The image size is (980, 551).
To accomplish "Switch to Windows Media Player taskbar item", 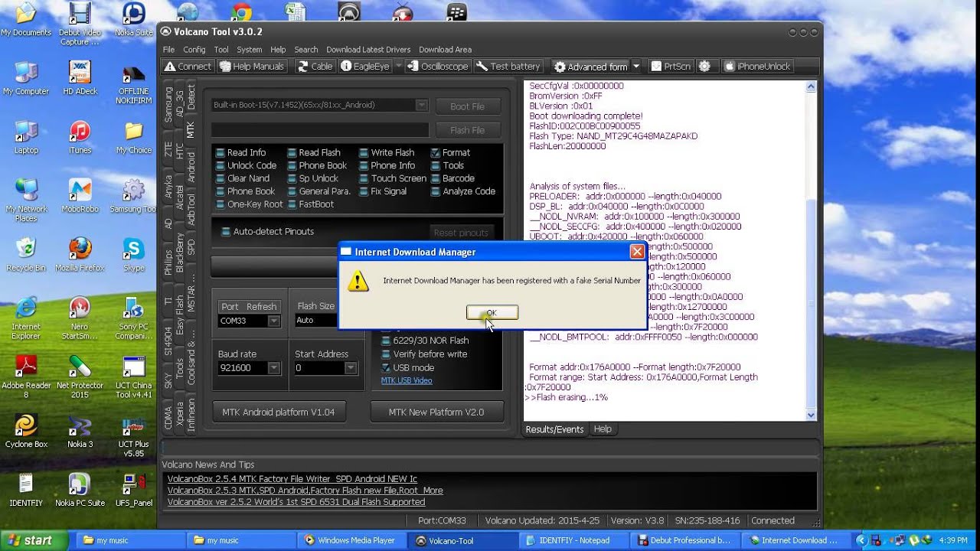I will 352,540.
